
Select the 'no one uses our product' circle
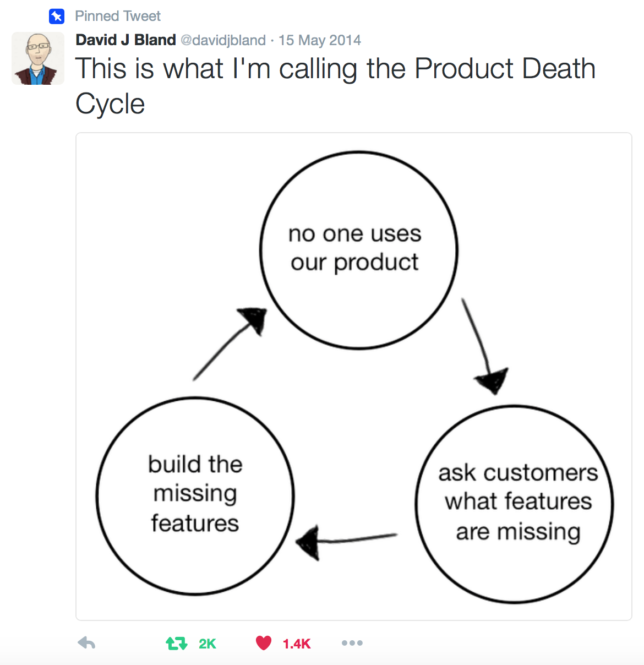(x=359, y=250)
